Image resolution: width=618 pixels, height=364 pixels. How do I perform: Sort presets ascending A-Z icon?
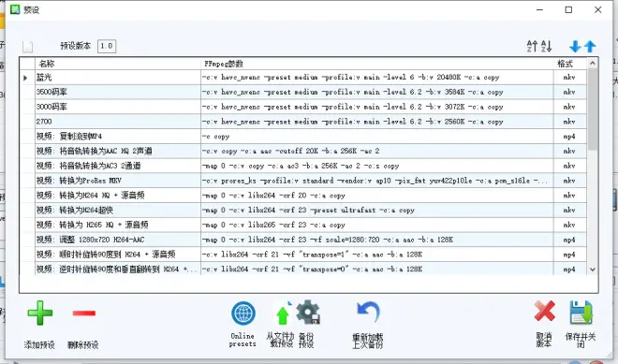pos(532,46)
